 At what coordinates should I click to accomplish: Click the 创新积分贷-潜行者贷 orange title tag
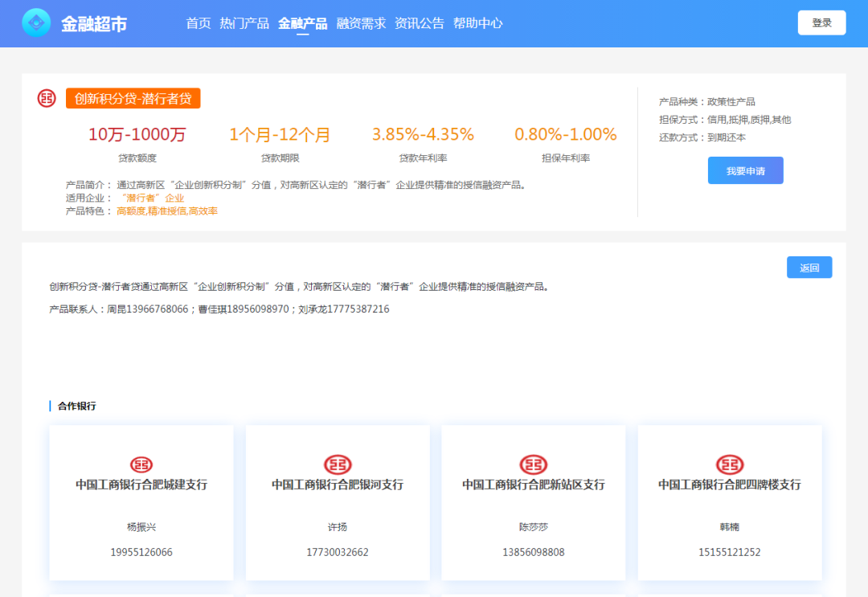(133, 98)
